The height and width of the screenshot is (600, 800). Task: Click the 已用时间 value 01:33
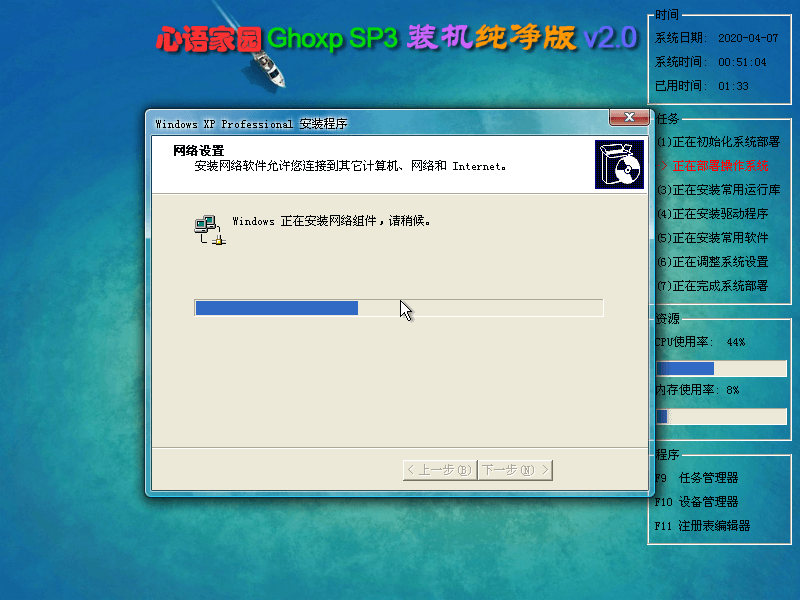[733, 86]
